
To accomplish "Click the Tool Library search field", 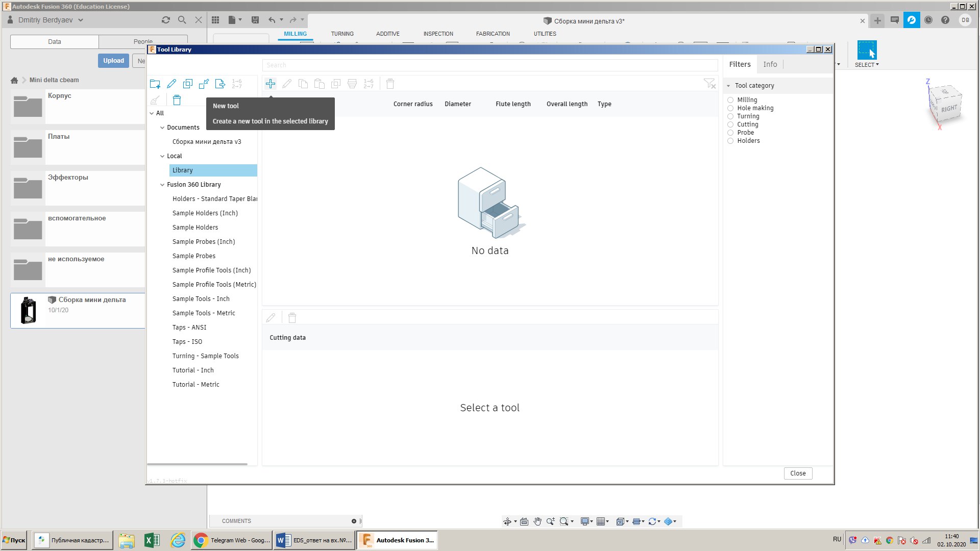I will [490, 65].
